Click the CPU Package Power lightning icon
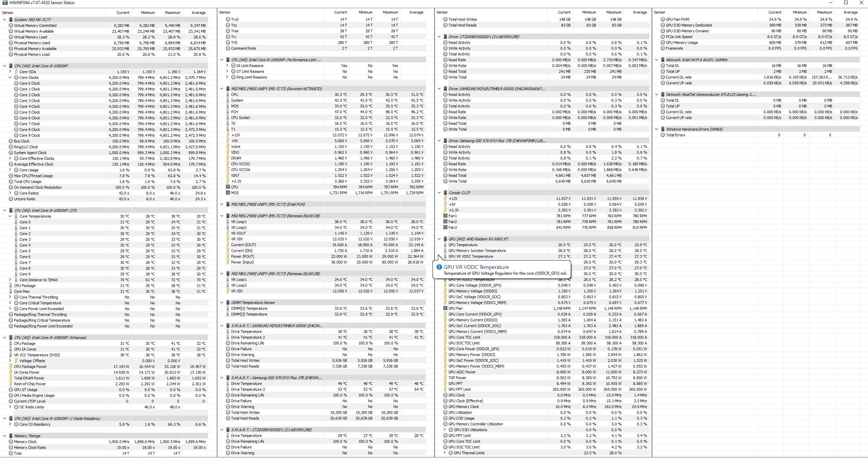This screenshot has width=868, height=458. pyautogui.click(x=11, y=367)
